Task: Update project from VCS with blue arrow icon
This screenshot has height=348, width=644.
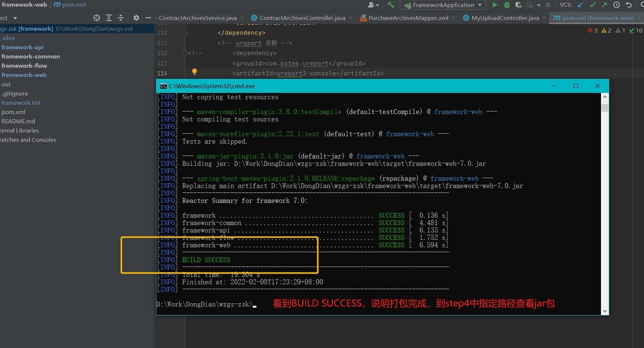Action: pos(580,5)
